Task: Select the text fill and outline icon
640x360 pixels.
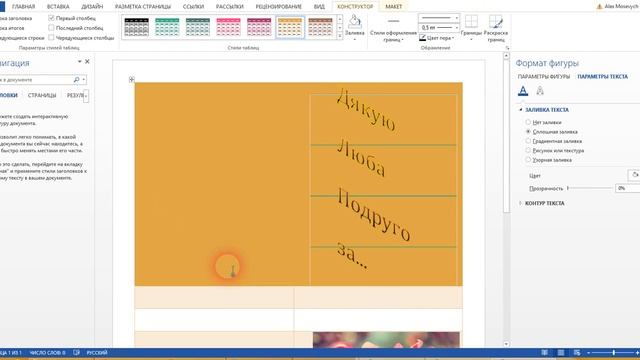Action: pos(523,91)
